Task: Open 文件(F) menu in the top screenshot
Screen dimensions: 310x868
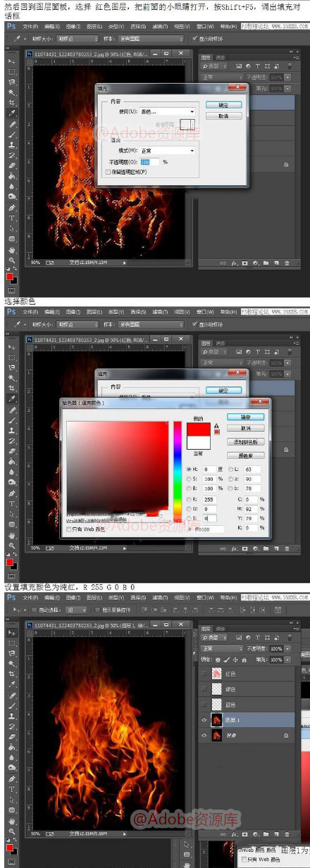Action: pos(30,25)
